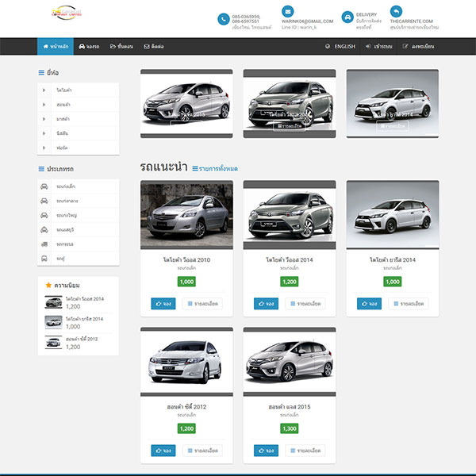
Task: Click the recommended Toyota Yaris 2014 card photo
Action: (393, 215)
